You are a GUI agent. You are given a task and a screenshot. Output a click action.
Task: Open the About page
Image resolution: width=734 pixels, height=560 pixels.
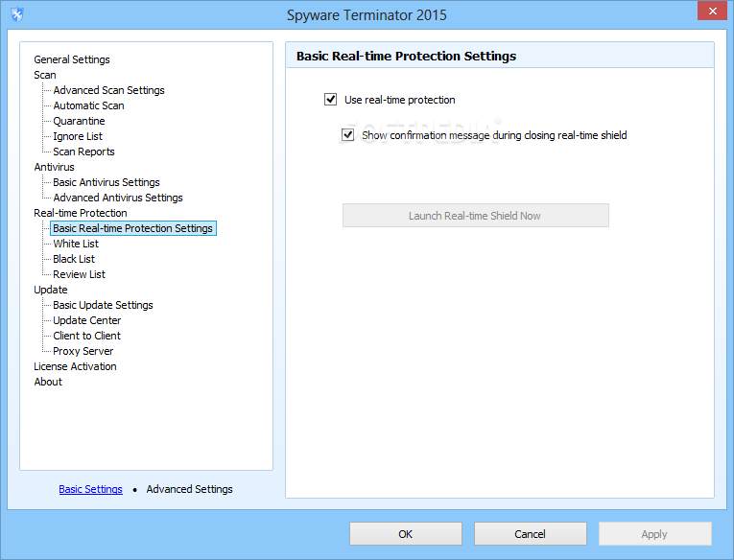click(x=48, y=382)
